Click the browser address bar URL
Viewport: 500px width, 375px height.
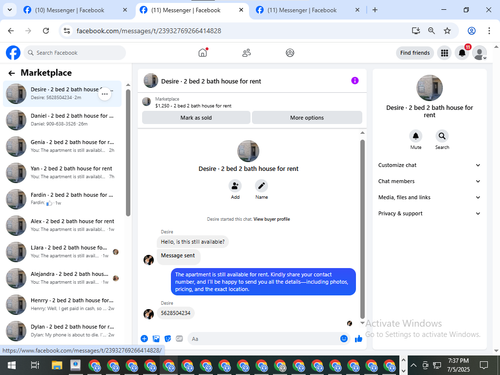[x=149, y=31]
